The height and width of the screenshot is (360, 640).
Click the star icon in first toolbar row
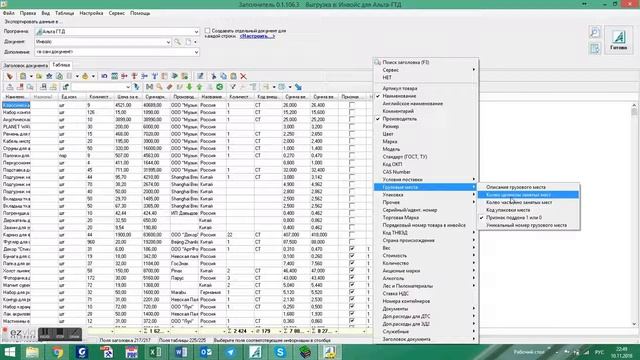point(49,76)
